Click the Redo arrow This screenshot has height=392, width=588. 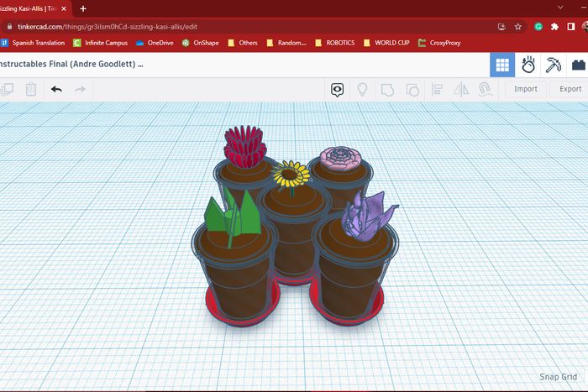coord(81,89)
